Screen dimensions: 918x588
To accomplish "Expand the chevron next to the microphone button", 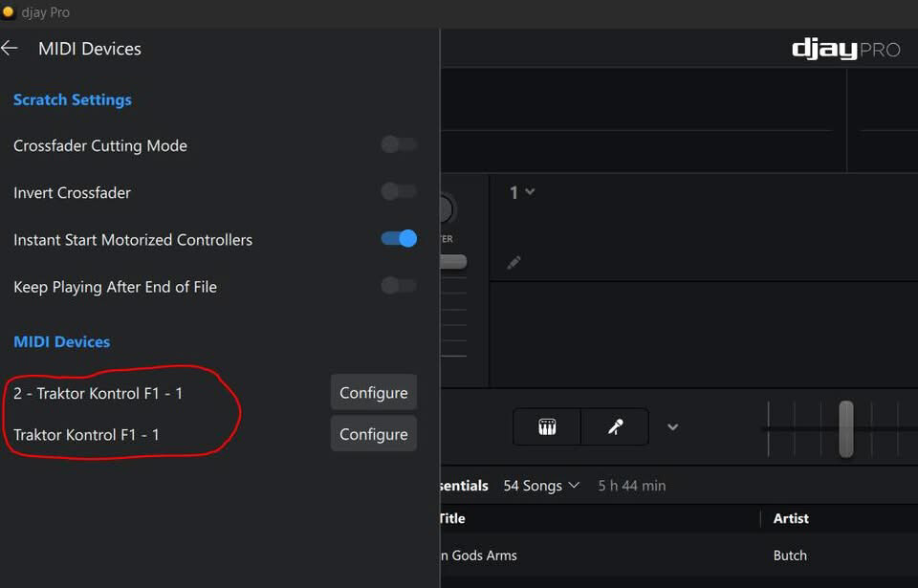I will pyautogui.click(x=672, y=427).
